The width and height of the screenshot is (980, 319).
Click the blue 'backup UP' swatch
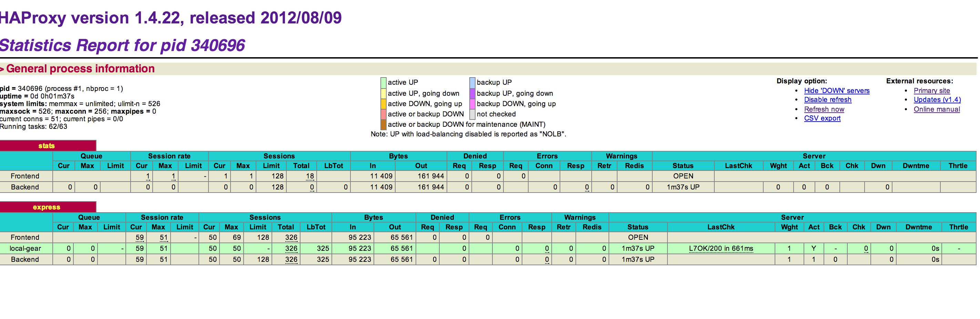(x=472, y=83)
